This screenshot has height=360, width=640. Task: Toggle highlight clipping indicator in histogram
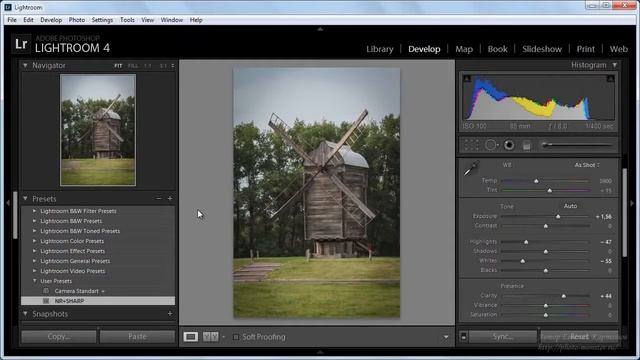click(611, 78)
